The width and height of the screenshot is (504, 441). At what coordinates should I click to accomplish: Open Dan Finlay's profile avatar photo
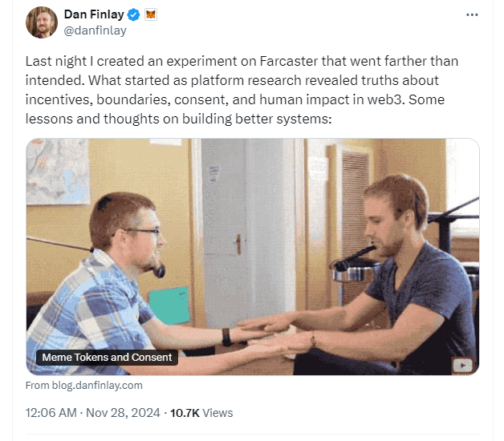pos(42,22)
